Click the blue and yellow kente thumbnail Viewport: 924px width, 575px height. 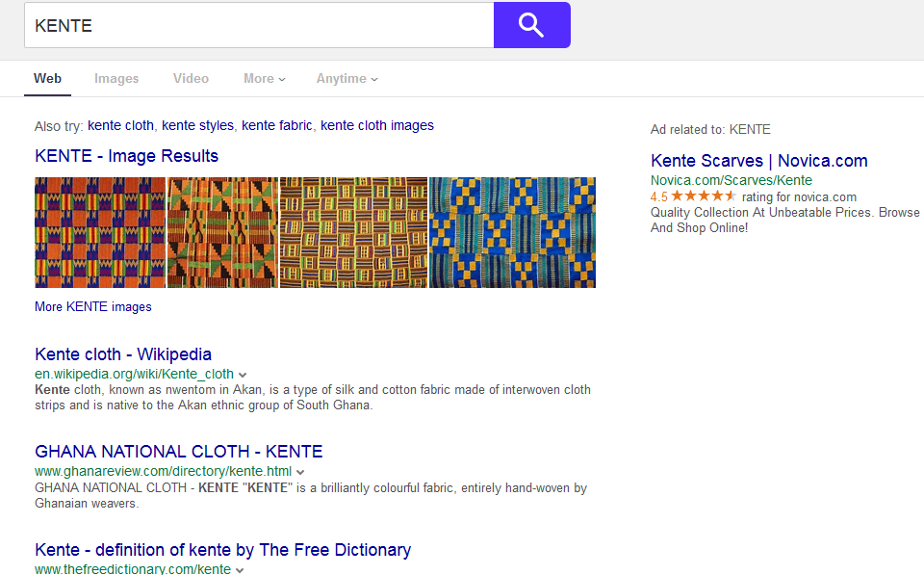tap(512, 232)
